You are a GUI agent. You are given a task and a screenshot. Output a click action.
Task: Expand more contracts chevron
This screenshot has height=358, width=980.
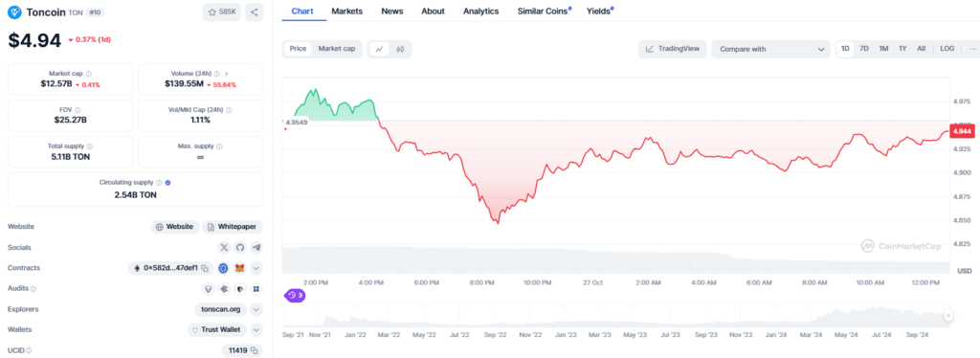click(256, 268)
